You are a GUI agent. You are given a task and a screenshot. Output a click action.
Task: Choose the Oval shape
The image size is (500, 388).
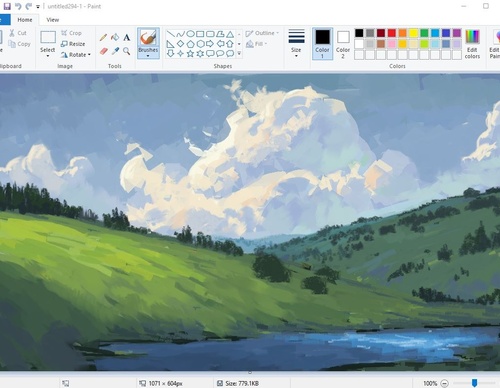tap(190, 34)
